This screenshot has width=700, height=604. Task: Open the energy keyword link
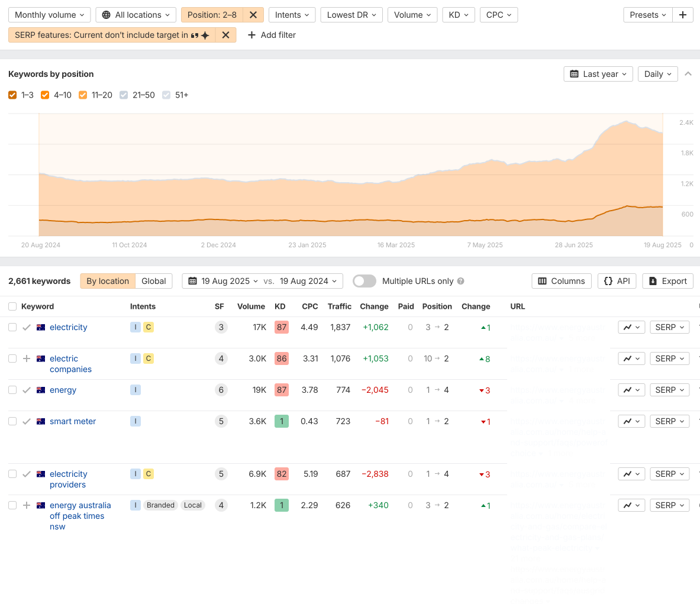pos(63,390)
